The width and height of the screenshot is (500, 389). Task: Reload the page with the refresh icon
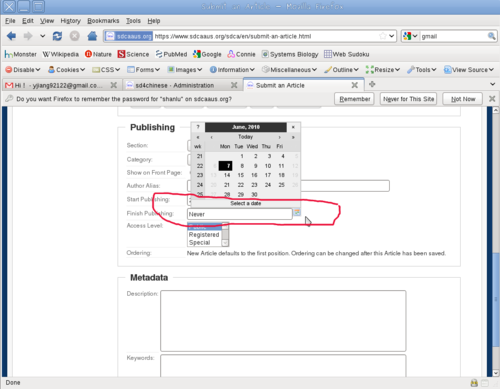point(57,36)
